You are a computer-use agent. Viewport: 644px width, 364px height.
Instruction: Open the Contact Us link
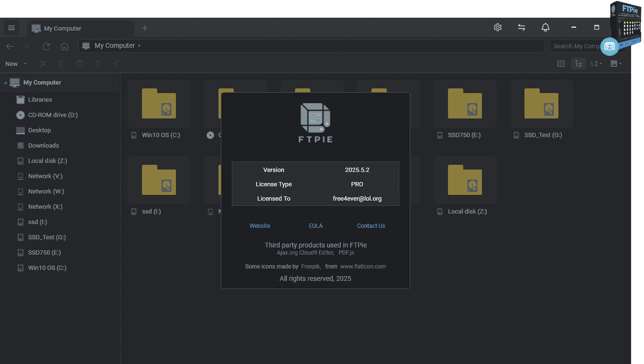click(371, 226)
